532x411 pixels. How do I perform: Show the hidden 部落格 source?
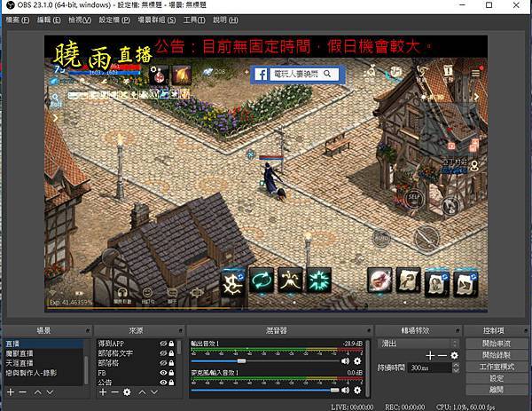pos(163,363)
